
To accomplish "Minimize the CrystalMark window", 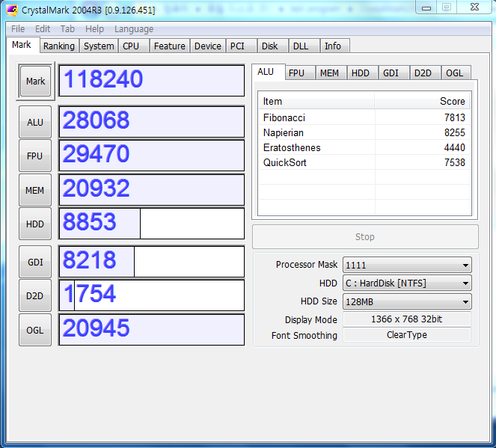I will (426, 7).
